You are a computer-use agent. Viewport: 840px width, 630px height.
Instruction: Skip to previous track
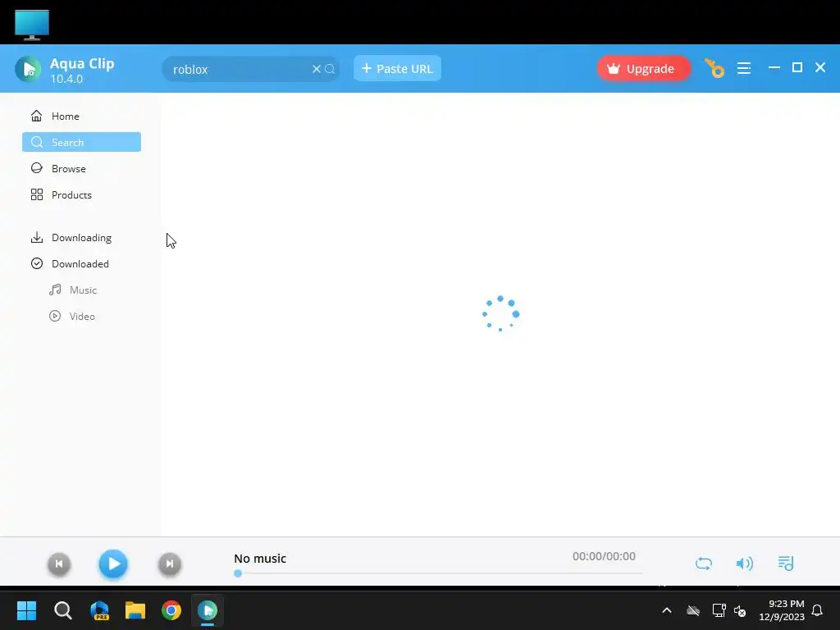[x=59, y=564]
